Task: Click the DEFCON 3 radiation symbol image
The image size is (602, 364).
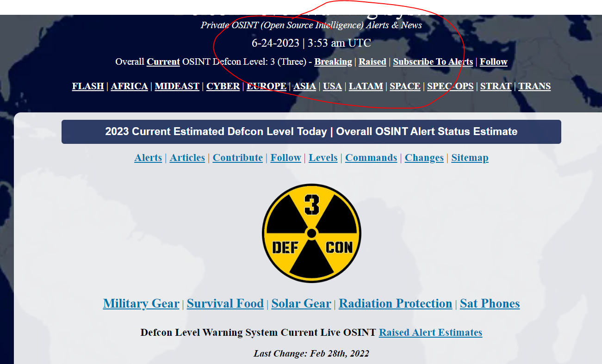Action: pos(311,233)
